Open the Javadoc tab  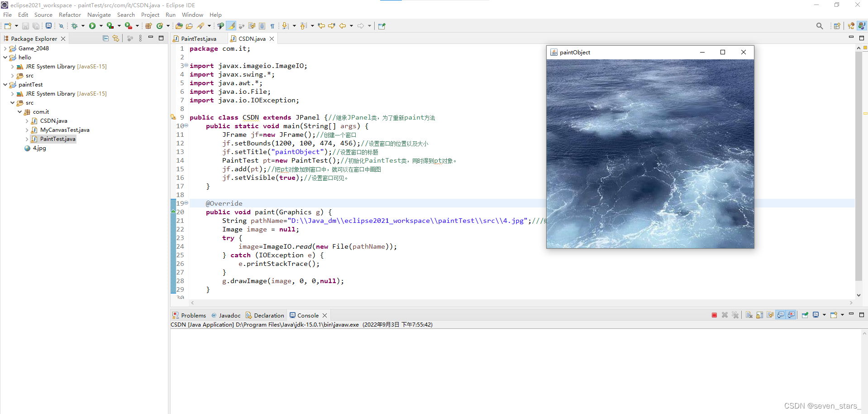click(226, 315)
